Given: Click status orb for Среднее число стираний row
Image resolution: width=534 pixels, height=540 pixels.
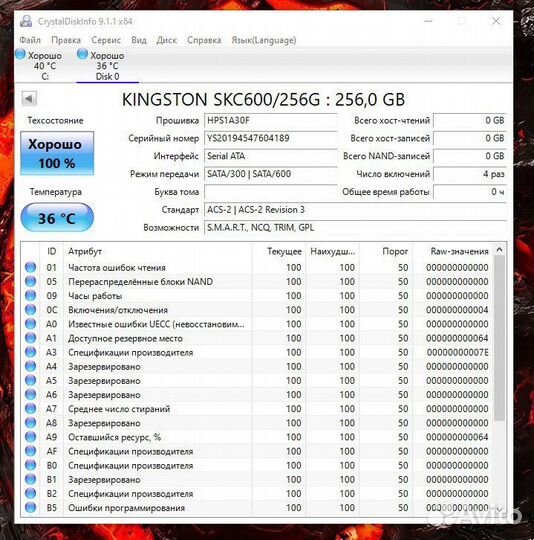Looking at the screenshot, I should [x=31, y=408].
